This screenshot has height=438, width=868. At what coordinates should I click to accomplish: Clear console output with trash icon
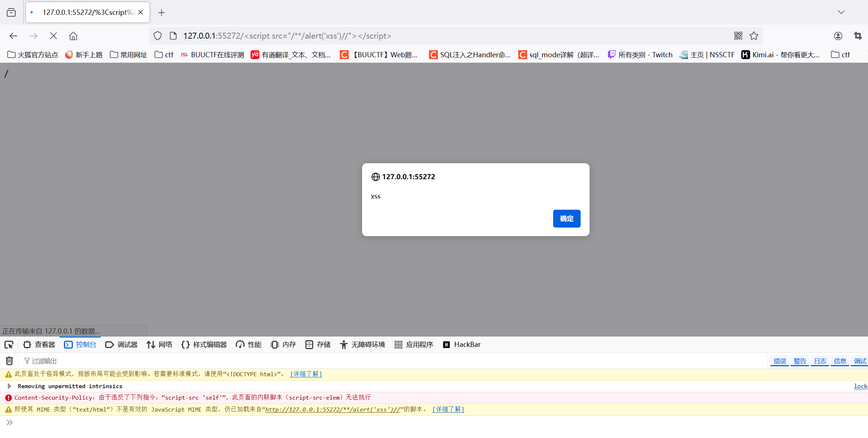coord(9,361)
